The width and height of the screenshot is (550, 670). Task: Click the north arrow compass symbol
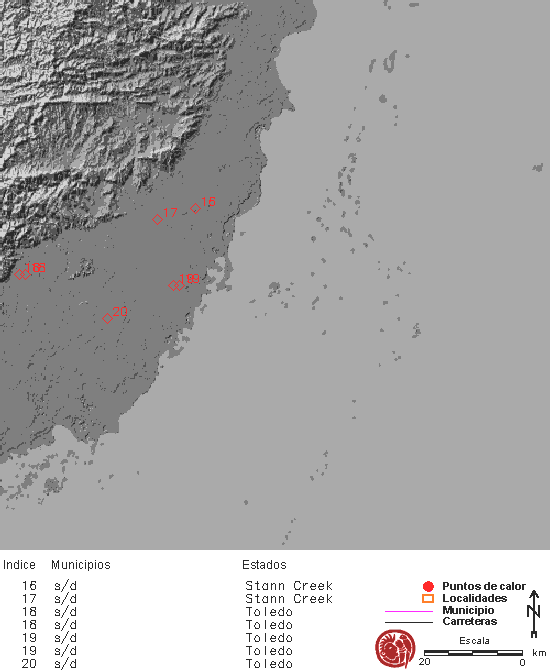click(x=534, y=614)
